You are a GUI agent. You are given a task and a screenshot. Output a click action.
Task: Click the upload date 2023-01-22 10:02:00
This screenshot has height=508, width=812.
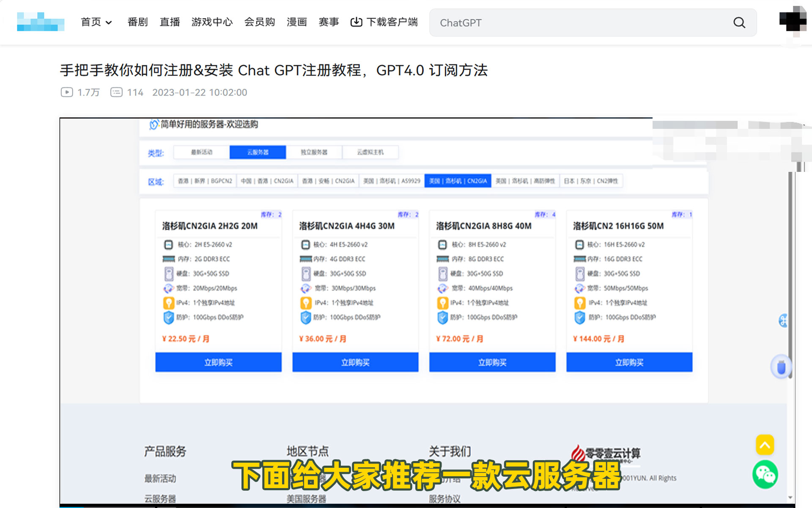[200, 92]
